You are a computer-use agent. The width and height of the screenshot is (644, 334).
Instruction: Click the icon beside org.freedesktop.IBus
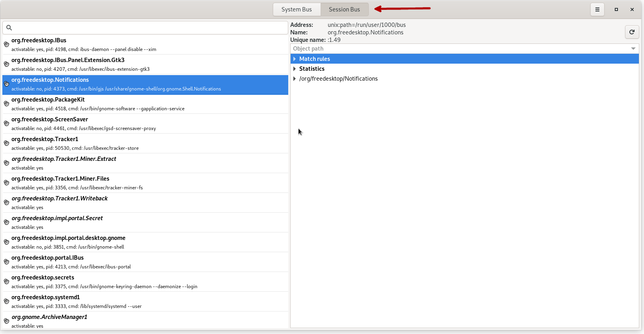[x=7, y=44]
